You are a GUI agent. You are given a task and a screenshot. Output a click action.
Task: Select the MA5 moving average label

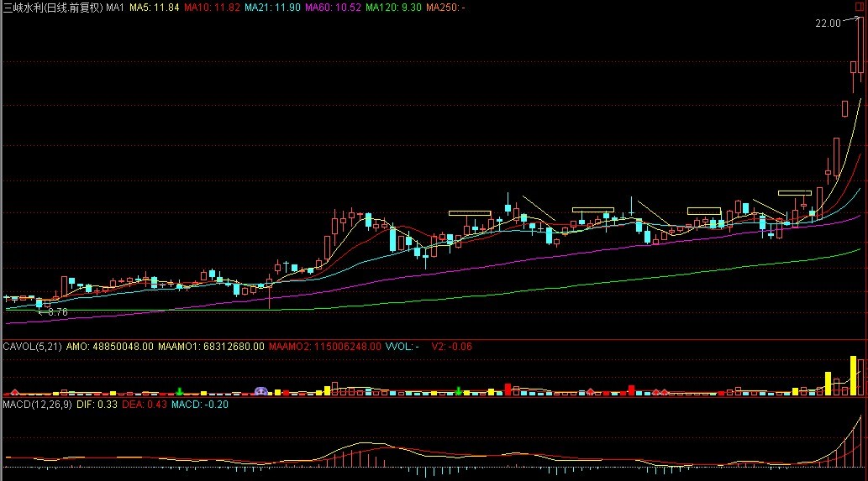pos(155,8)
